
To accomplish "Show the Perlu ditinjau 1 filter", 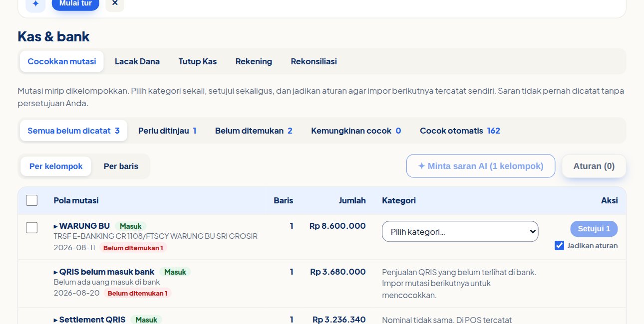I will pos(167,131).
